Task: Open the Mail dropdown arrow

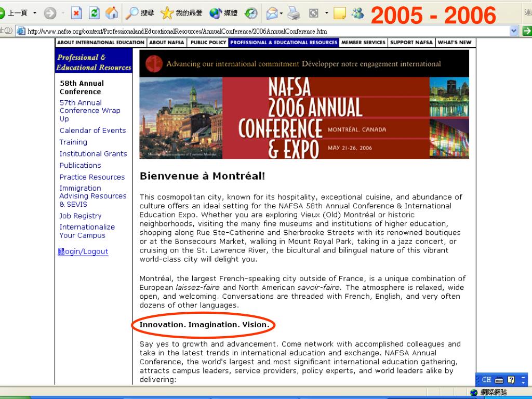Action: (x=281, y=14)
